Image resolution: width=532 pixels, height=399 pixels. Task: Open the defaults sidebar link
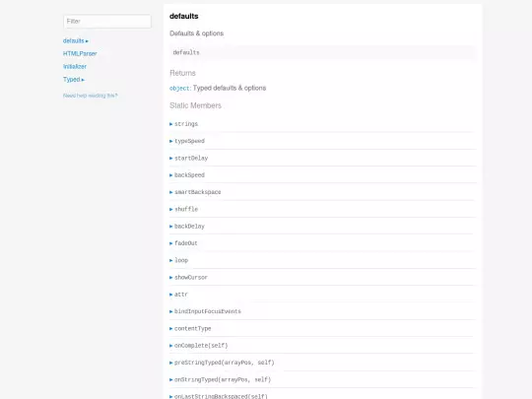[75, 40]
